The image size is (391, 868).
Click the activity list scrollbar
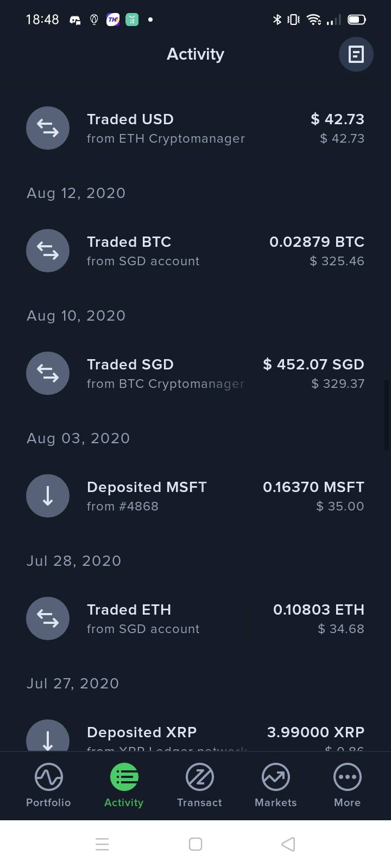click(387, 416)
